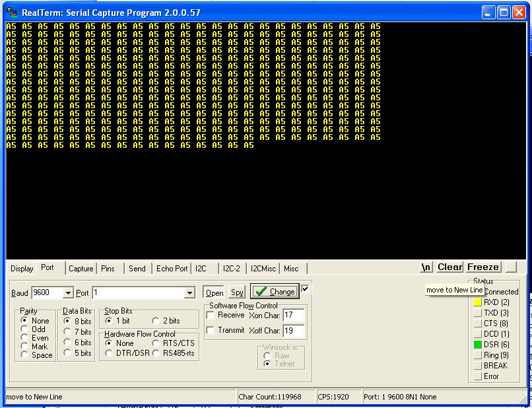
Task: Click the Xon Char input field
Action: click(x=292, y=316)
